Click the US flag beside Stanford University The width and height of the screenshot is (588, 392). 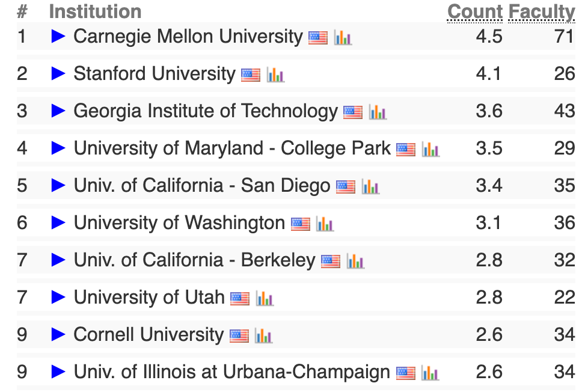click(x=251, y=75)
